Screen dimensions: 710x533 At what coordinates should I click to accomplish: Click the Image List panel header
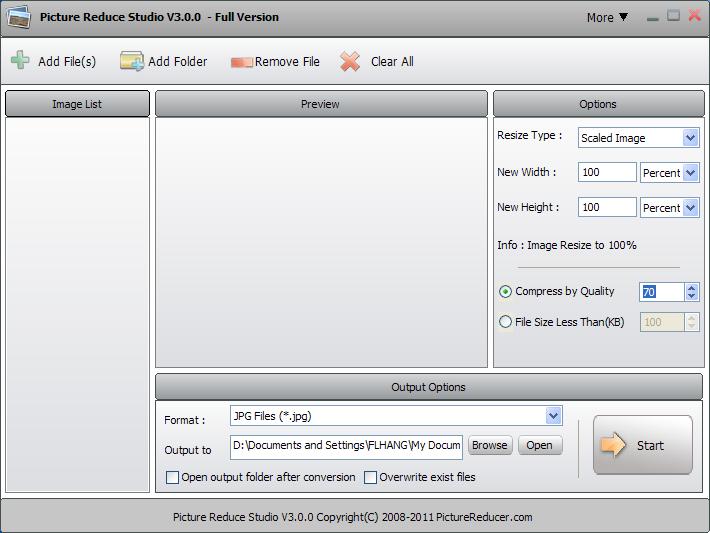click(x=77, y=104)
